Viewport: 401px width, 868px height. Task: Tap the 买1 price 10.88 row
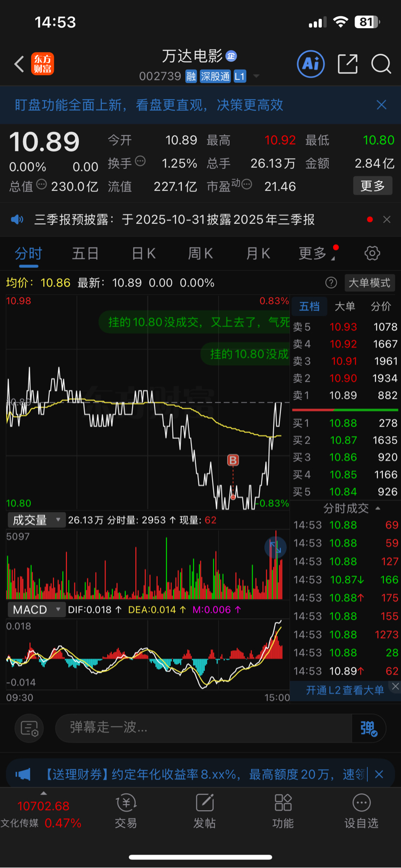click(345, 423)
